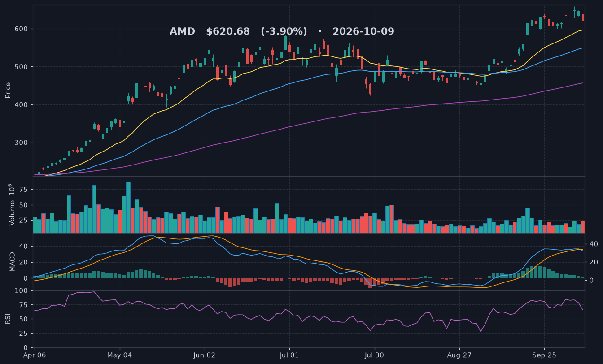The height and width of the screenshot is (364, 603).
Task: Click the 'RSI' axis label
Action: (8, 319)
